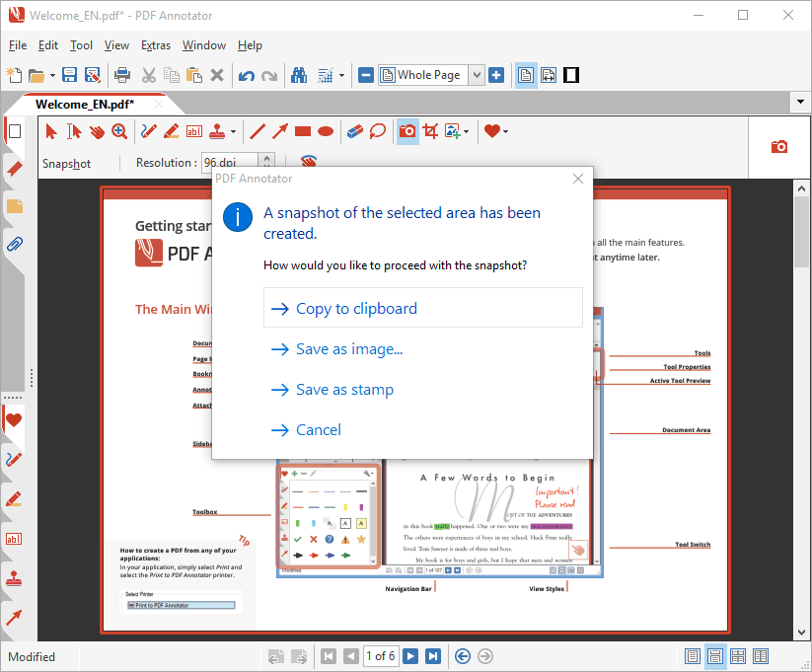The width and height of the screenshot is (812, 672).
Task: Open Find with the binoculars icon
Action: tap(299, 75)
